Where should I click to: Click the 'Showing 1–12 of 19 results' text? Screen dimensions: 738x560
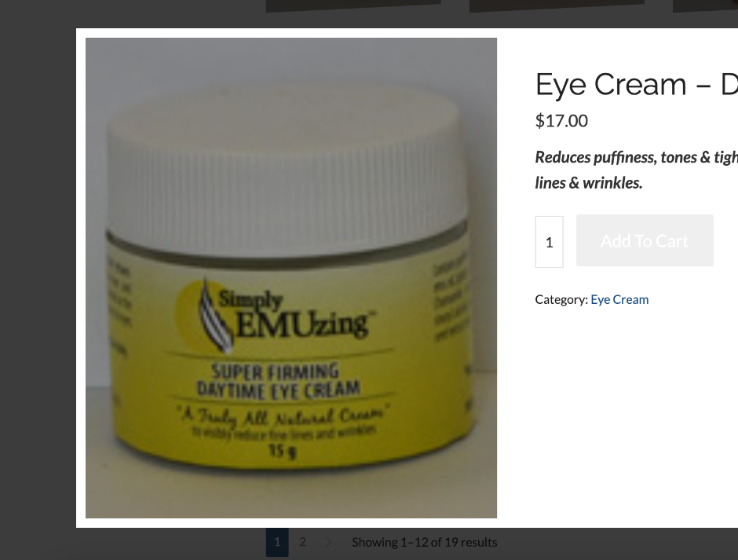pos(425,543)
